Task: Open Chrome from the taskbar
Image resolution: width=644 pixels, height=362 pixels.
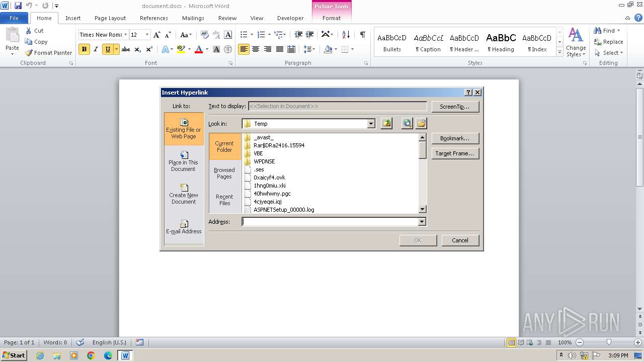Action: (91, 355)
